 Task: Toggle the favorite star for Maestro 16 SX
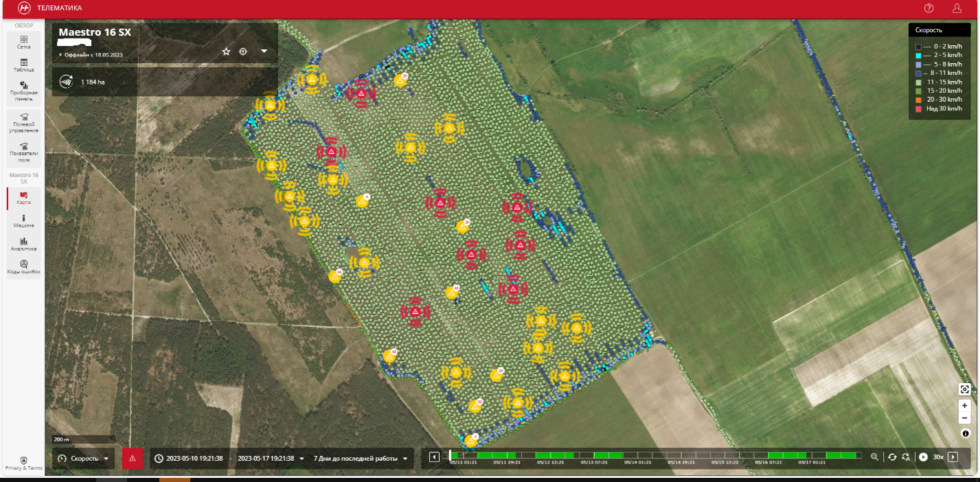226,51
